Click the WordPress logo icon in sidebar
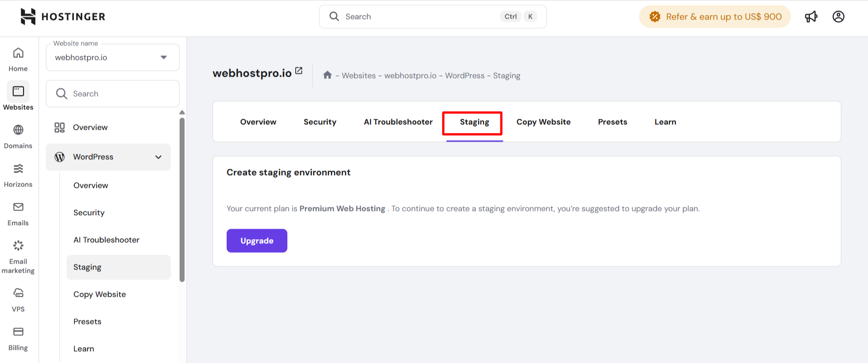 pos(59,157)
